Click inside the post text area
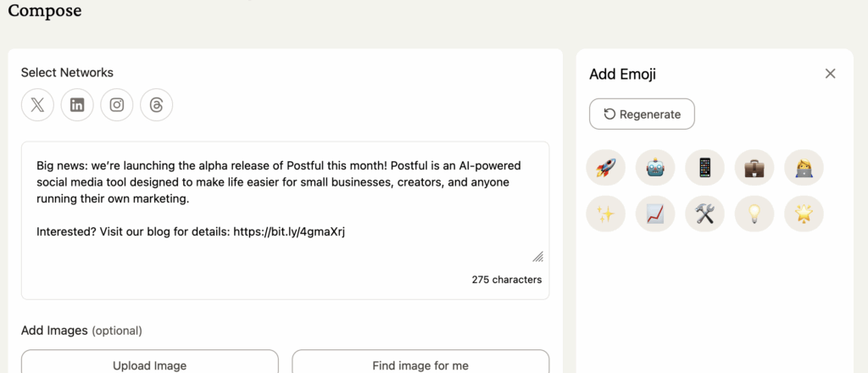Image resolution: width=868 pixels, height=373 pixels. (x=285, y=203)
